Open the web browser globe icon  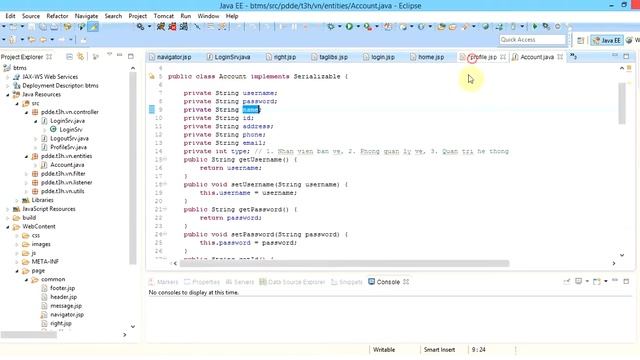(485, 27)
